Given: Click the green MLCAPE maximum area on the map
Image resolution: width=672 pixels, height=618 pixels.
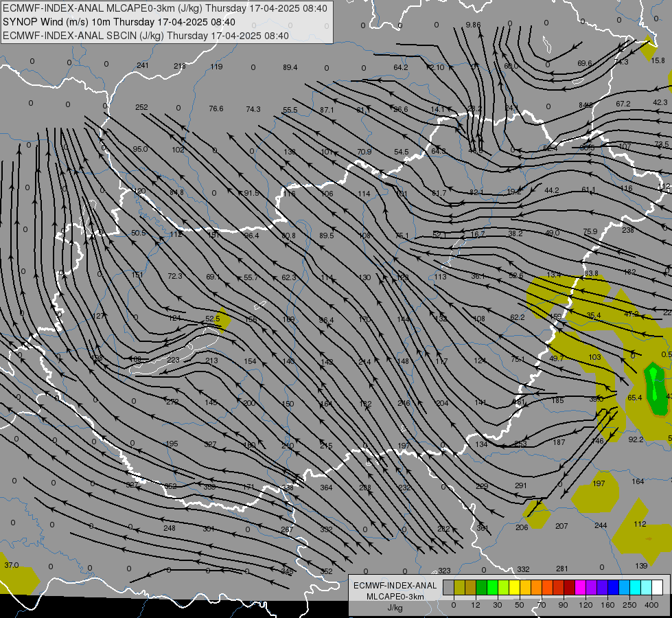Looking at the screenshot, I should (x=656, y=389).
